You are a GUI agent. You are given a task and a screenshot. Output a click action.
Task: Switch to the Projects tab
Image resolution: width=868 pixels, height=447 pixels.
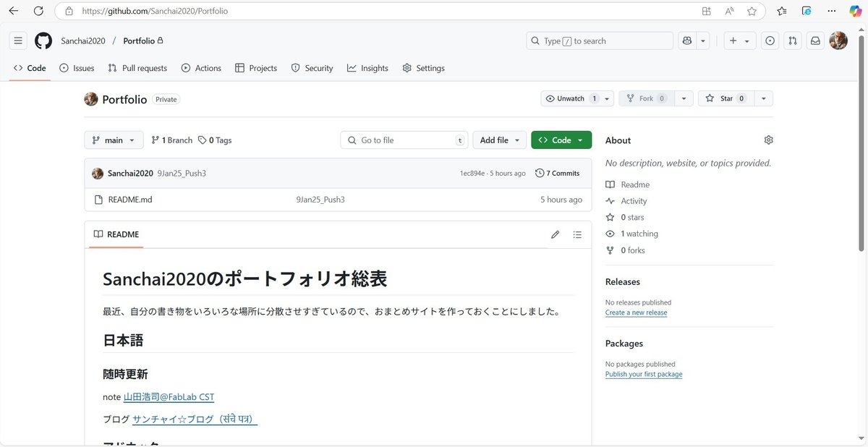[x=256, y=68]
